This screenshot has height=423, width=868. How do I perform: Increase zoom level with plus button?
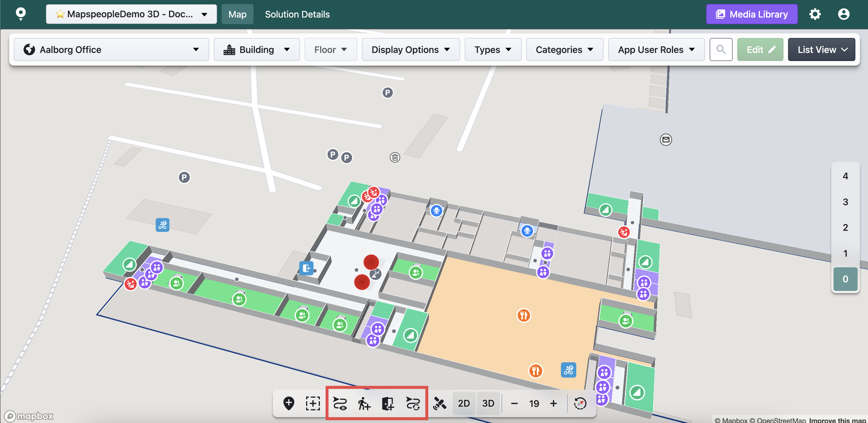553,403
